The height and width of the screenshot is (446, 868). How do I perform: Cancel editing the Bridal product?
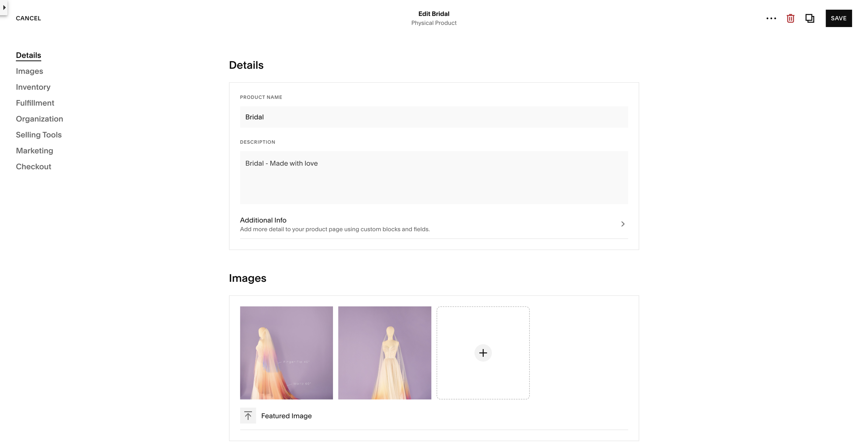coord(28,18)
